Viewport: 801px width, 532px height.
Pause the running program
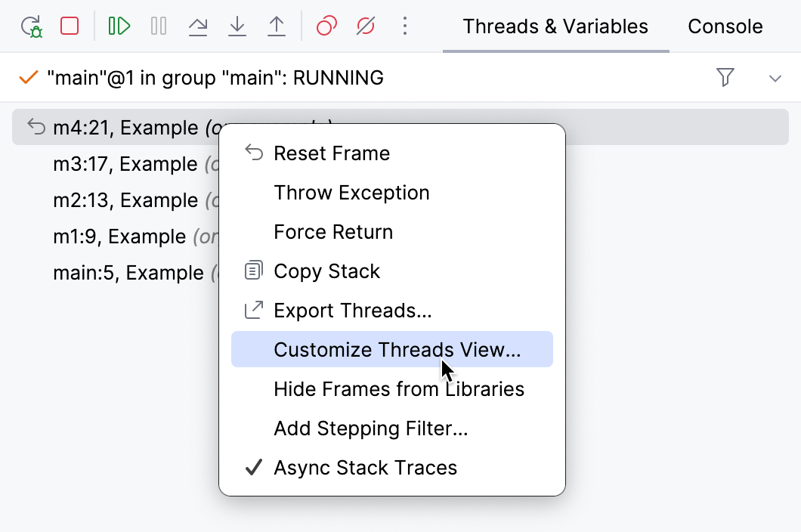(159, 26)
